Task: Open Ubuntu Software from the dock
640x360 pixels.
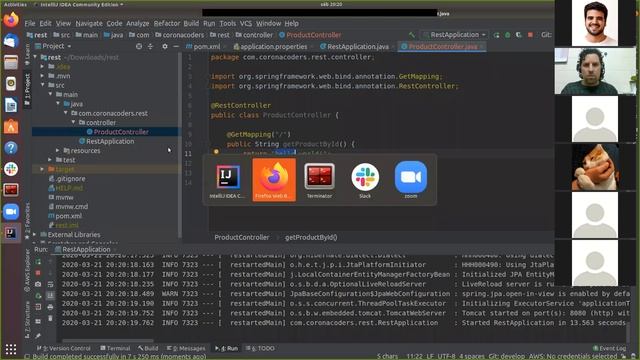Action: click(11, 127)
